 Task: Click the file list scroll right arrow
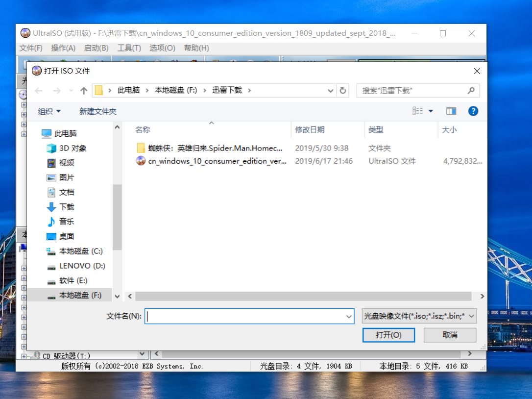pos(482,297)
